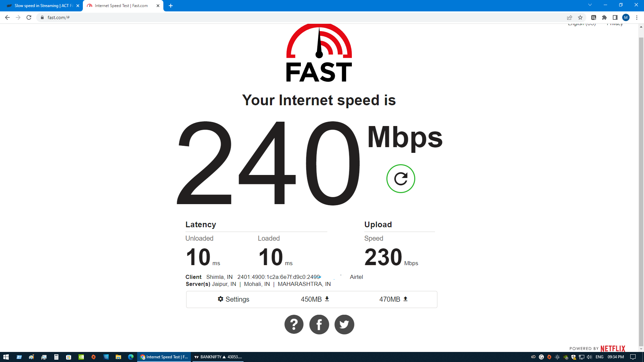
Task: Restart the speed test with the reload circle
Action: point(400,179)
